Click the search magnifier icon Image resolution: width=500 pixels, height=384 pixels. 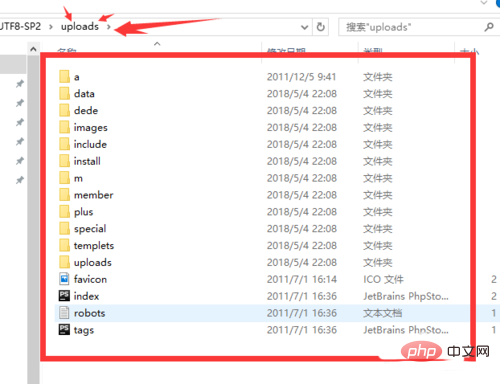pos(489,27)
